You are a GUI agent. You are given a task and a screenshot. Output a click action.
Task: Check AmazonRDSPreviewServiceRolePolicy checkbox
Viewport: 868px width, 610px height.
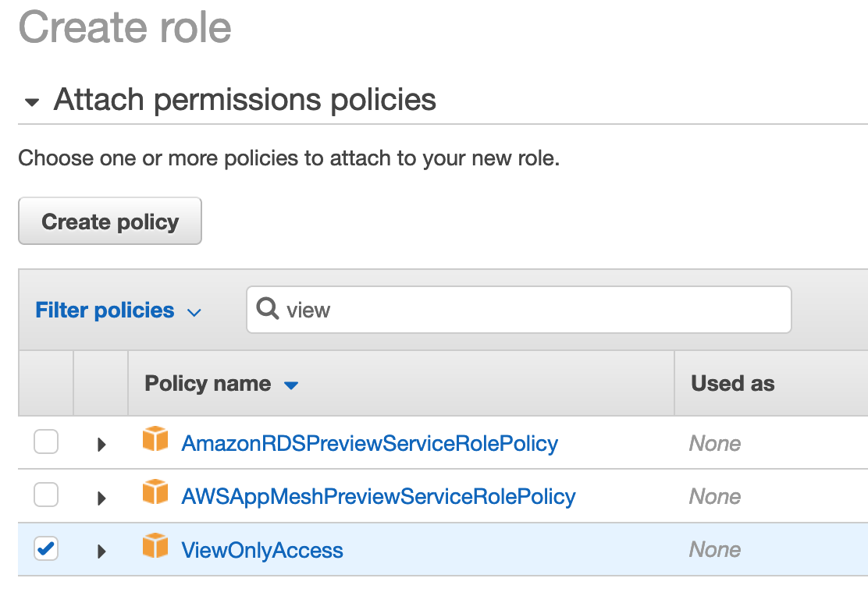pyautogui.click(x=46, y=442)
